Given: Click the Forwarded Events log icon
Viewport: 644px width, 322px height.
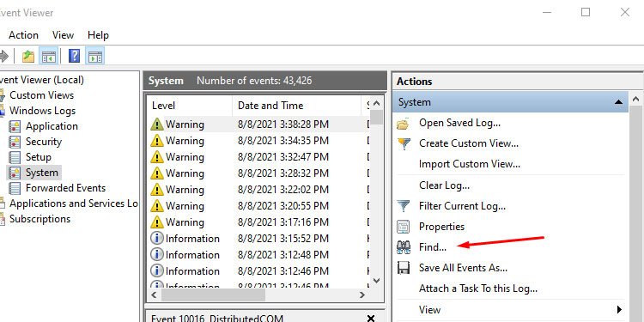Looking at the screenshot, I should [15, 189].
